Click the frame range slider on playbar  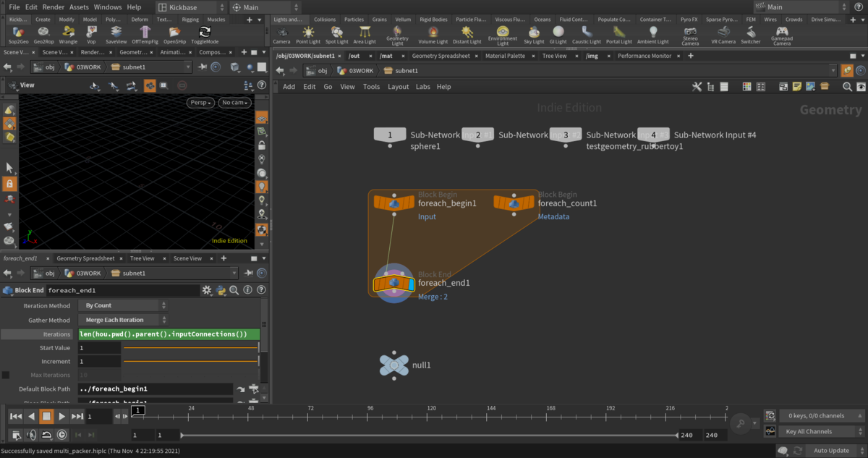click(x=430, y=435)
